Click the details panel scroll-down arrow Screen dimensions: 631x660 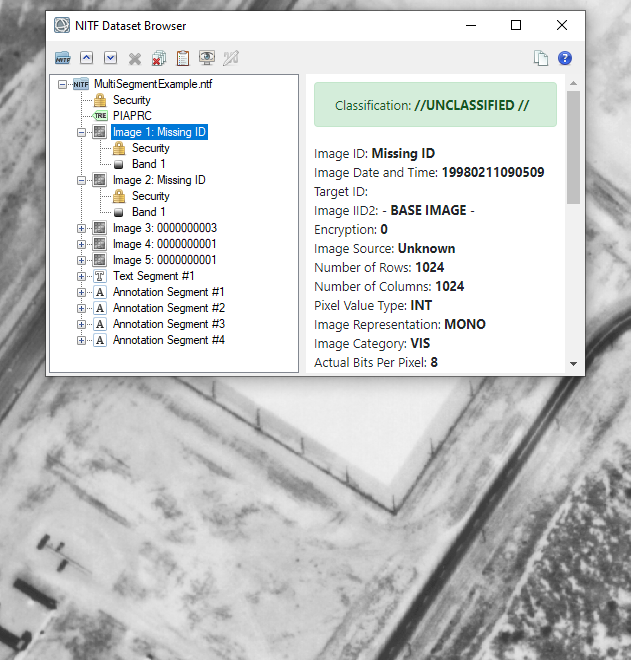point(574,364)
